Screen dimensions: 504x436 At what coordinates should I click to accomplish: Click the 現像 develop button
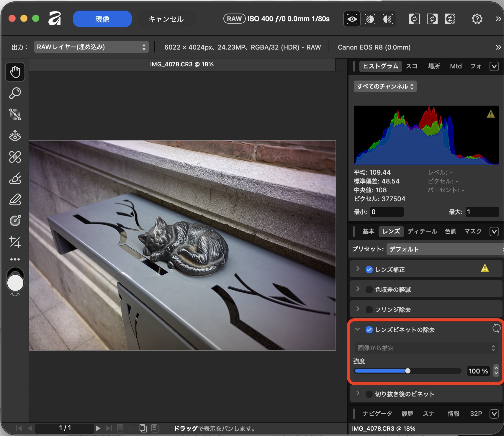[102, 19]
